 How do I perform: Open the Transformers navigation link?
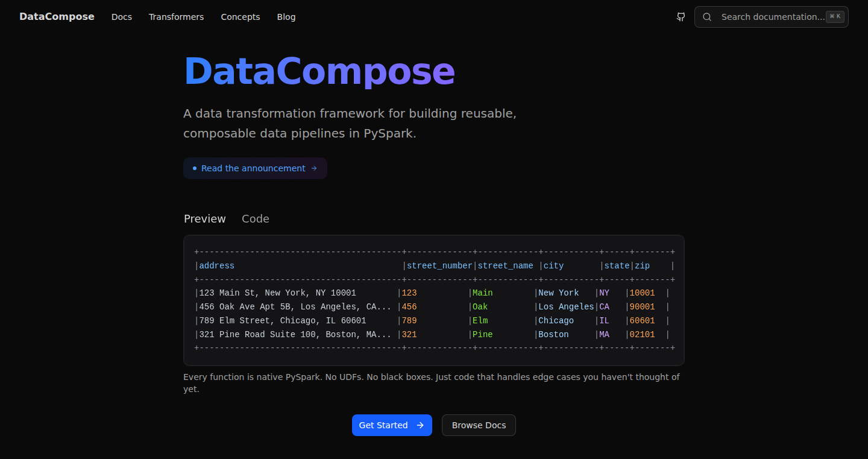pyautogui.click(x=177, y=17)
